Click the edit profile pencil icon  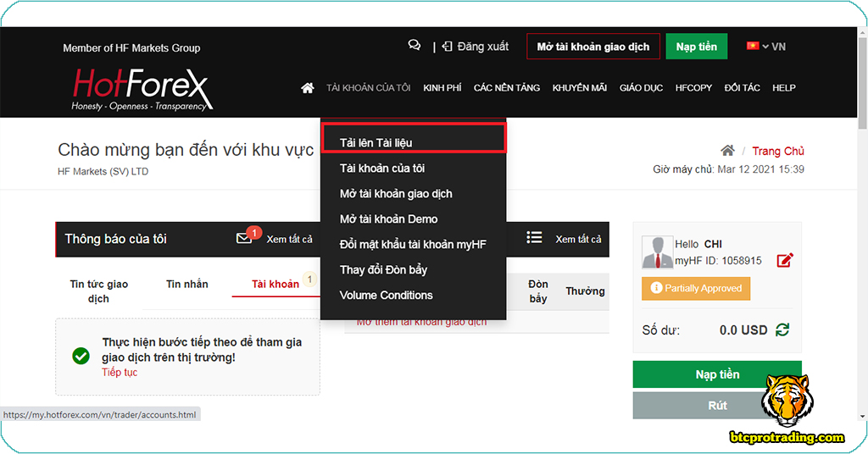[785, 260]
